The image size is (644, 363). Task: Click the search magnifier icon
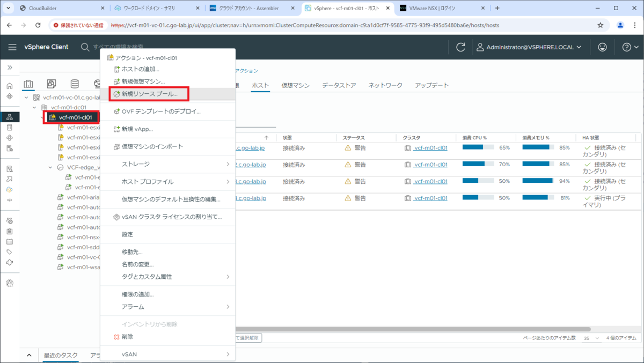pos(85,47)
